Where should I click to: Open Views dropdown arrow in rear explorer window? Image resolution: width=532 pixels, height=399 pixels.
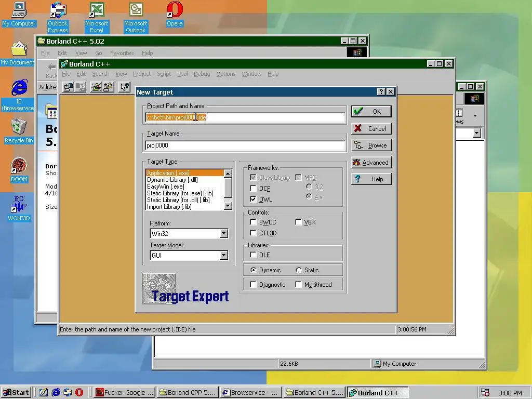coord(475,116)
